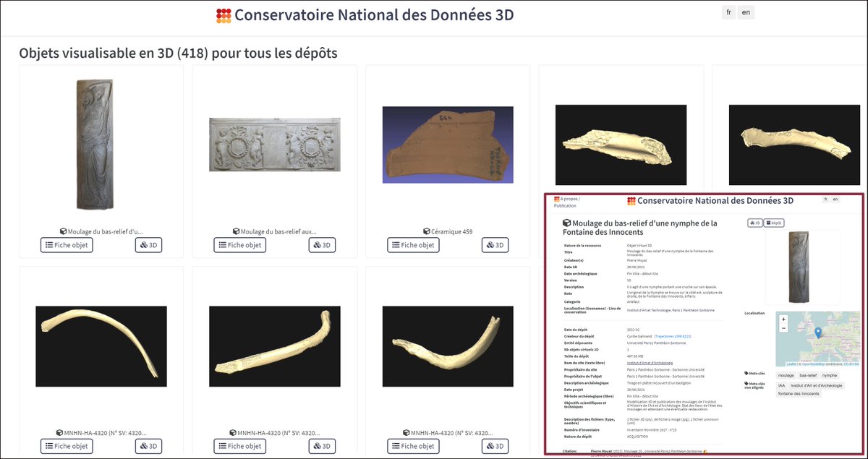The height and width of the screenshot is (459, 868).
Task: Open the Céramique 459 shard thumbnail
Action: pyautogui.click(x=448, y=145)
